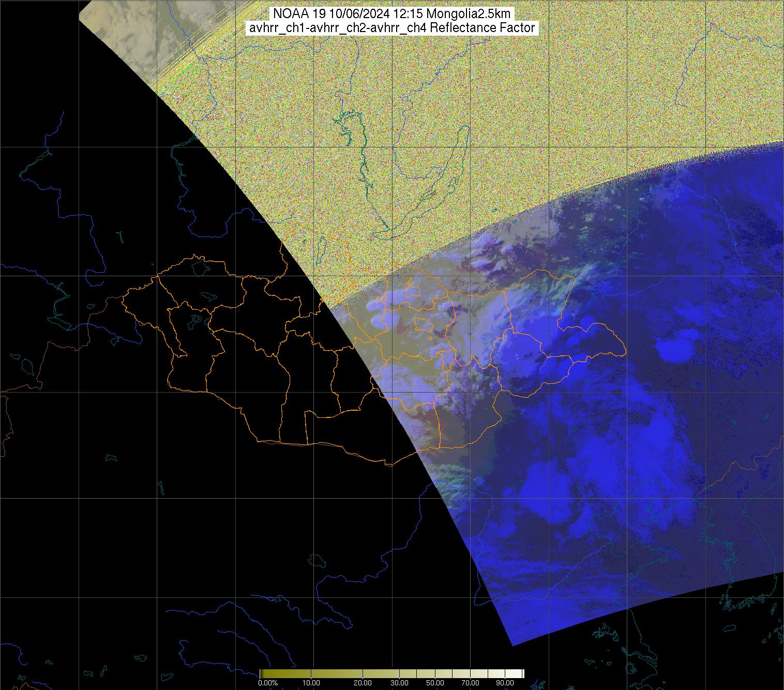Viewport: 784px width, 690px height.
Task: Click the "0.00%" color scale label
Action: [267, 684]
